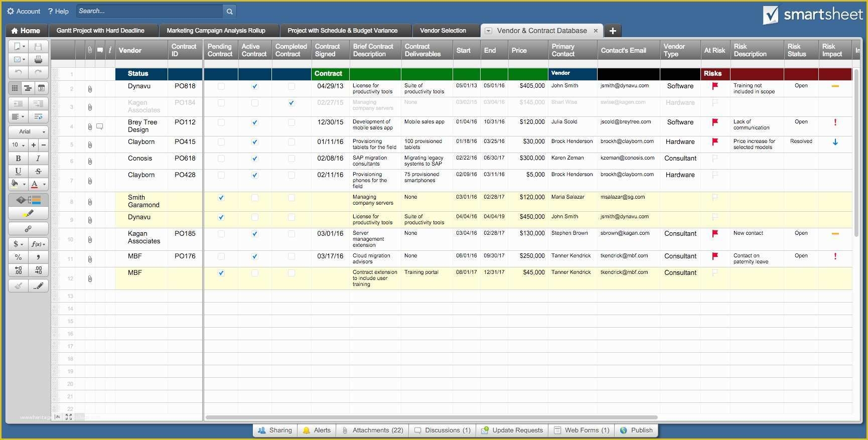Click the cell link chain icon
Screen dimensions: 868x440
point(28,229)
